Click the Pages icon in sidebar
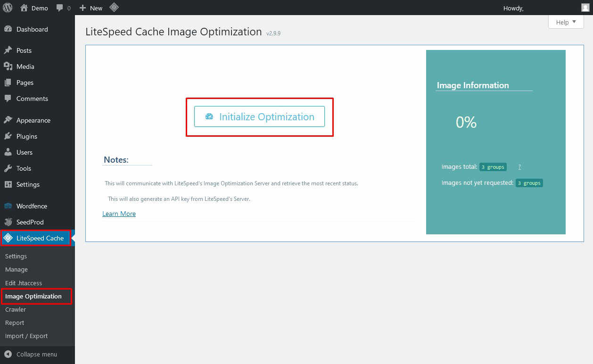 [x=8, y=83]
